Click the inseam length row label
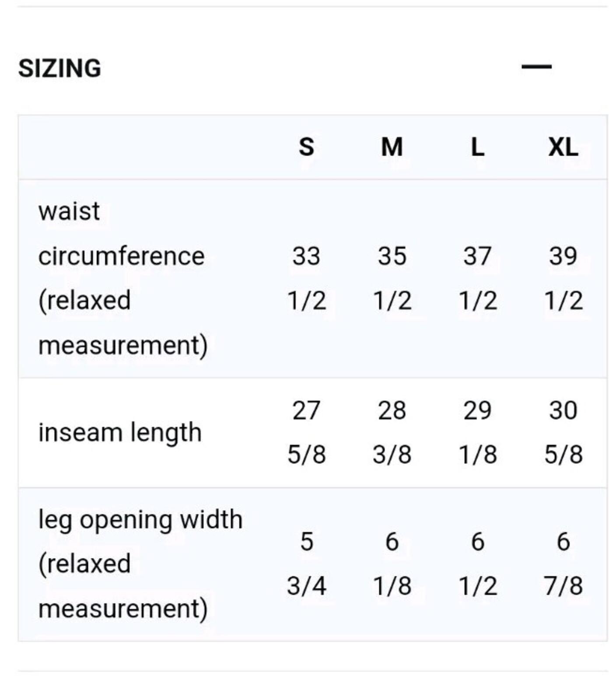Screen dimensions: 609x700 (x=120, y=432)
